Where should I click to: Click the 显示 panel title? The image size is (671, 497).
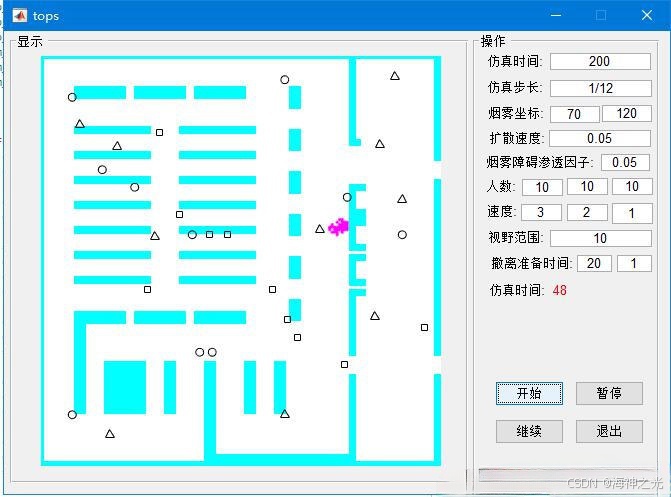[30, 42]
